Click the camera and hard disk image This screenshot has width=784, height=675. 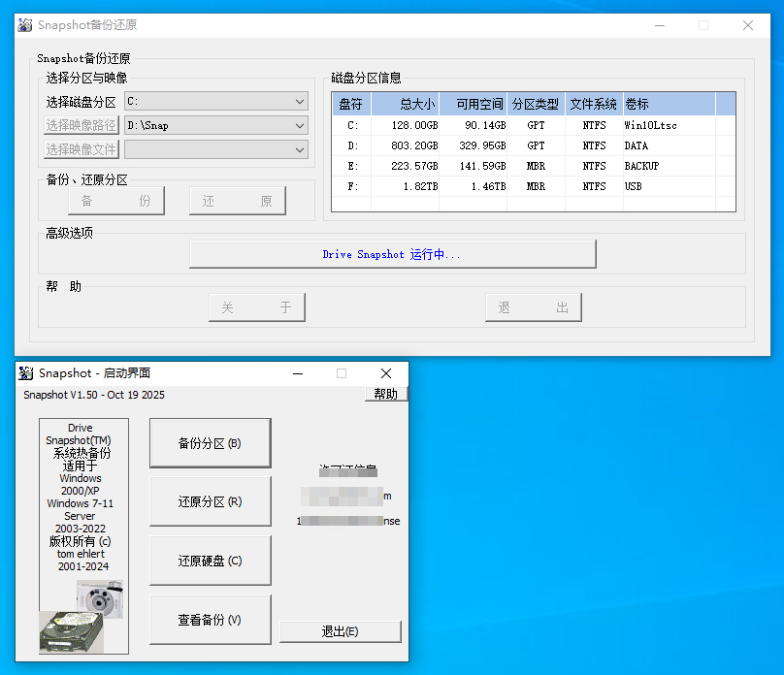(82, 617)
